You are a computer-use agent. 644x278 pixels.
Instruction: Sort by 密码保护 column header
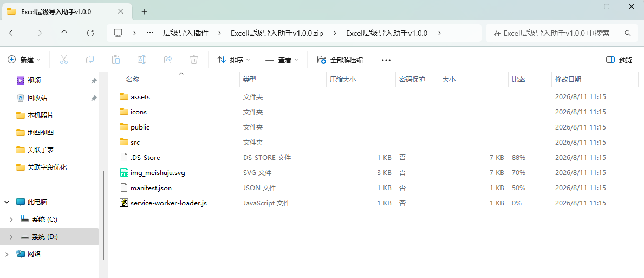point(412,80)
